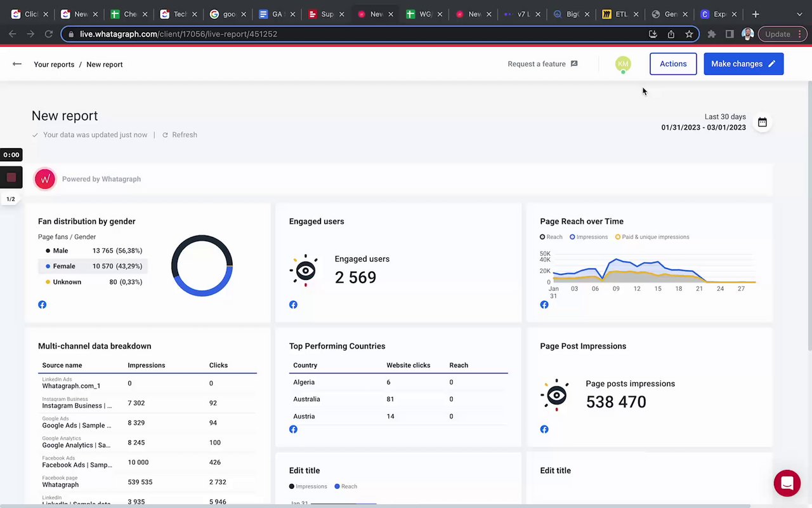
Task: Select the Female legend color row
Action: [93, 266]
